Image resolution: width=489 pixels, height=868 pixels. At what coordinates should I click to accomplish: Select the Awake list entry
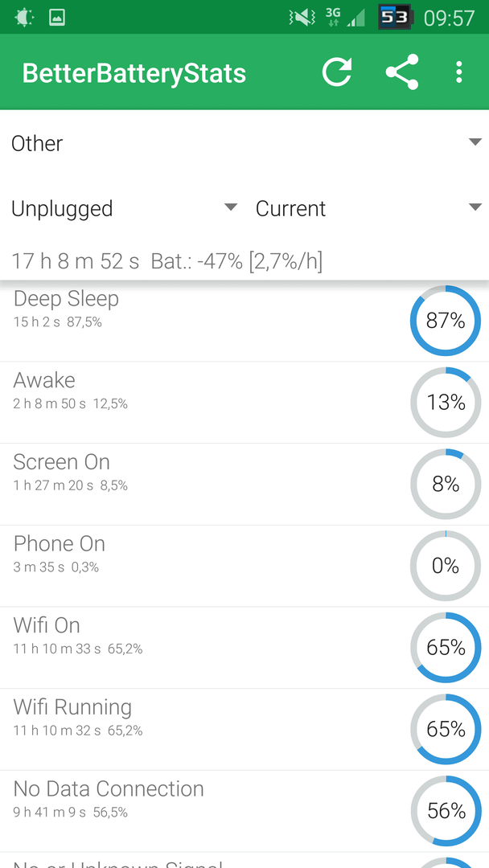[244, 403]
